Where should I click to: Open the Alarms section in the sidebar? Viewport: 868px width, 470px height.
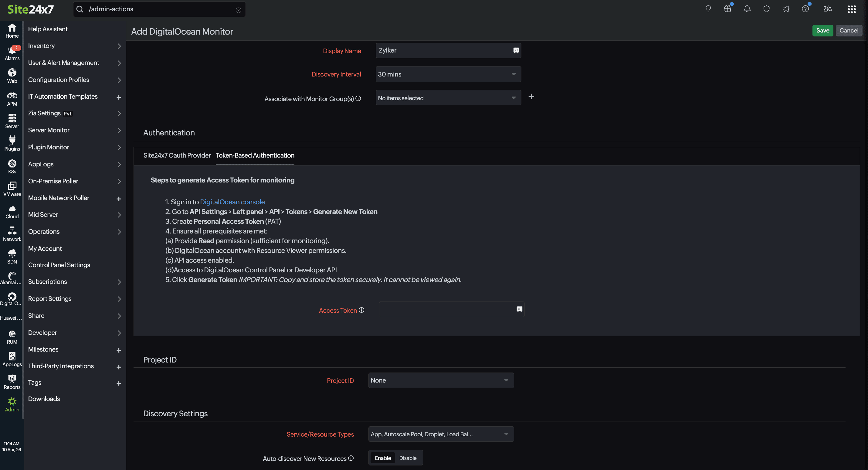click(12, 52)
